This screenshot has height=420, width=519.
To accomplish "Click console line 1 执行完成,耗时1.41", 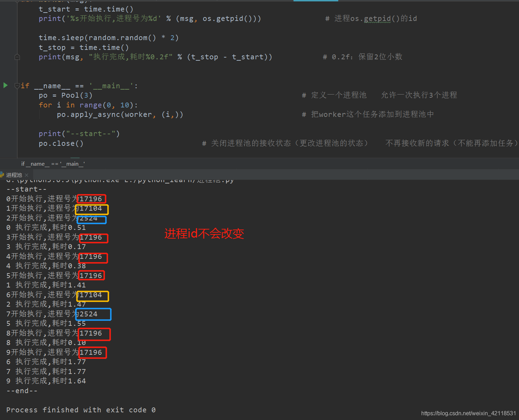I will (x=46, y=285).
